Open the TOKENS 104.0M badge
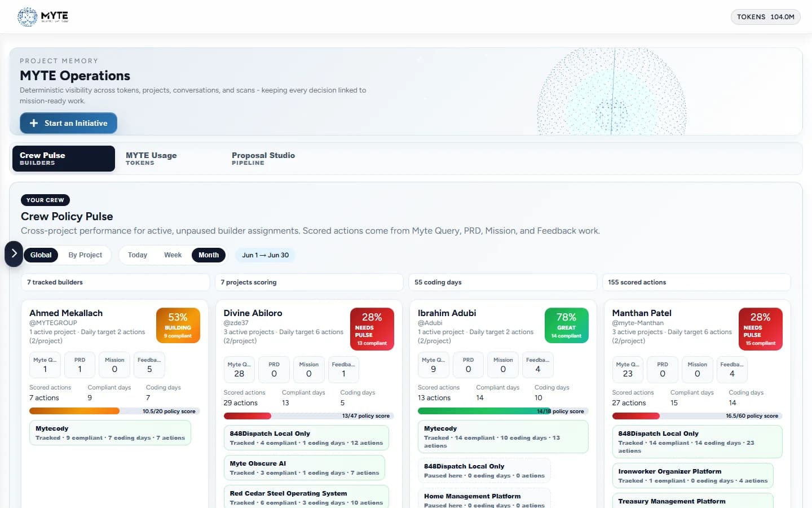This screenshot has width=812, height=508. 765,17
